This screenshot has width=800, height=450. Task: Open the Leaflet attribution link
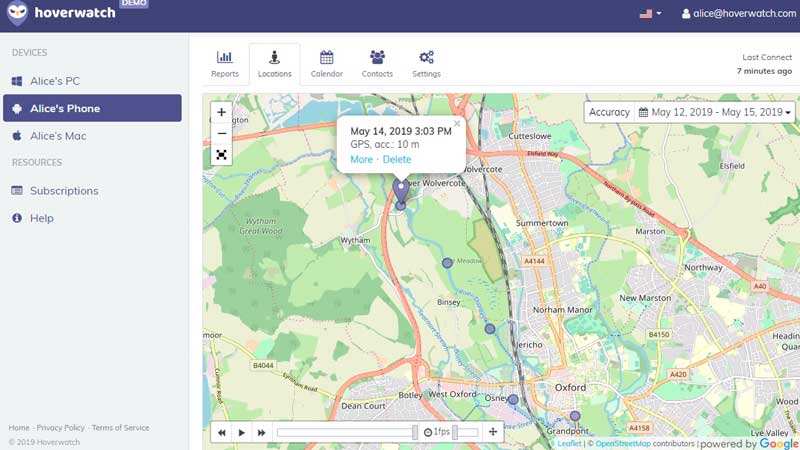pyautogui.click(x=569, y=444)
